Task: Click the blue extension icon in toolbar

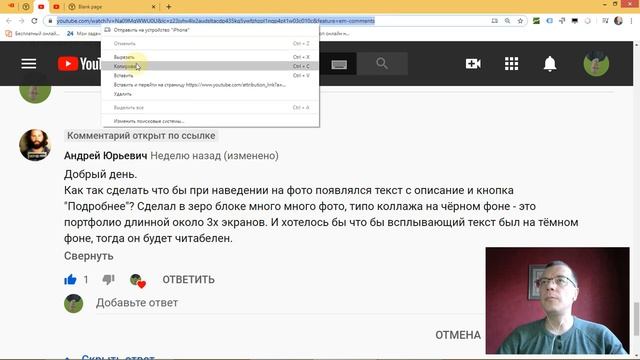Action: pyautogui.click(x=549, y=21)
